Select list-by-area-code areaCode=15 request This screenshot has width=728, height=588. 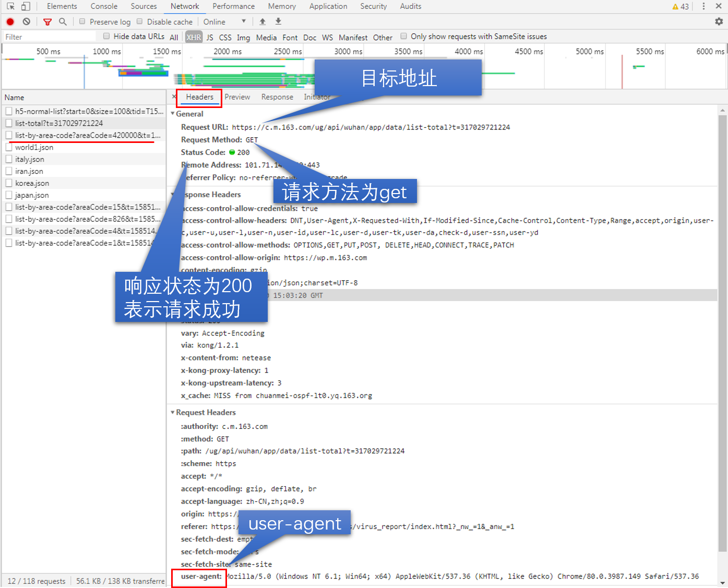coord(83,207)
